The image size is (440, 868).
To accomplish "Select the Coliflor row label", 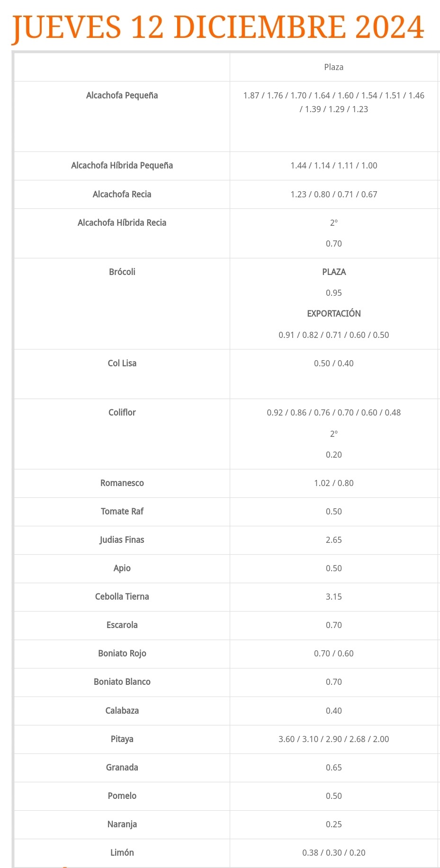I will 122,413.
